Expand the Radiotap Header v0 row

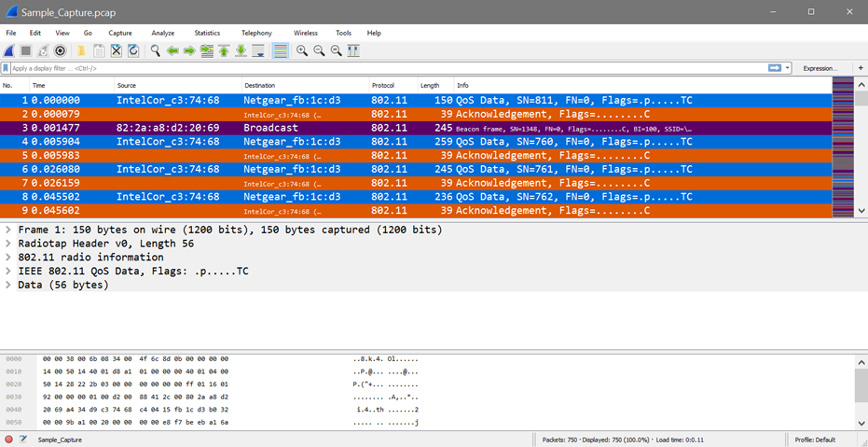point(7,244)
